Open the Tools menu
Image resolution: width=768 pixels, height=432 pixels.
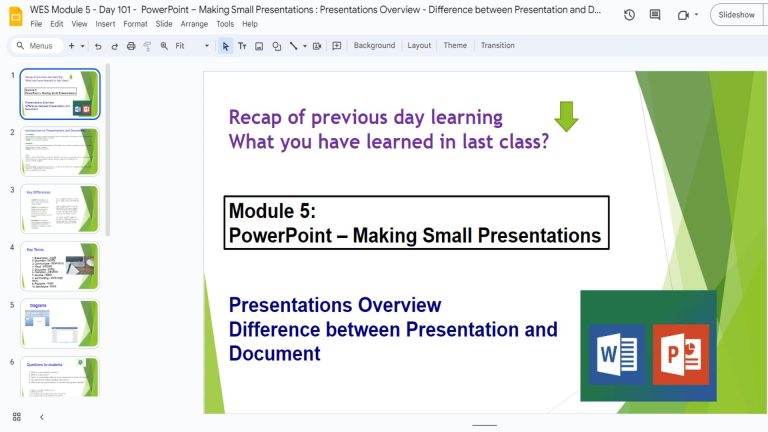(225, 24)
